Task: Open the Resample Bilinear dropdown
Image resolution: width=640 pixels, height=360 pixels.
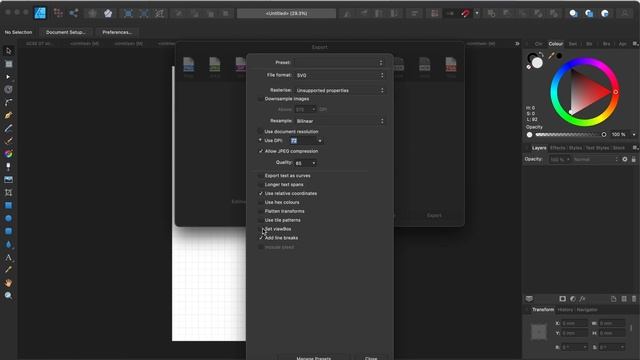Action: coord(340,121)
